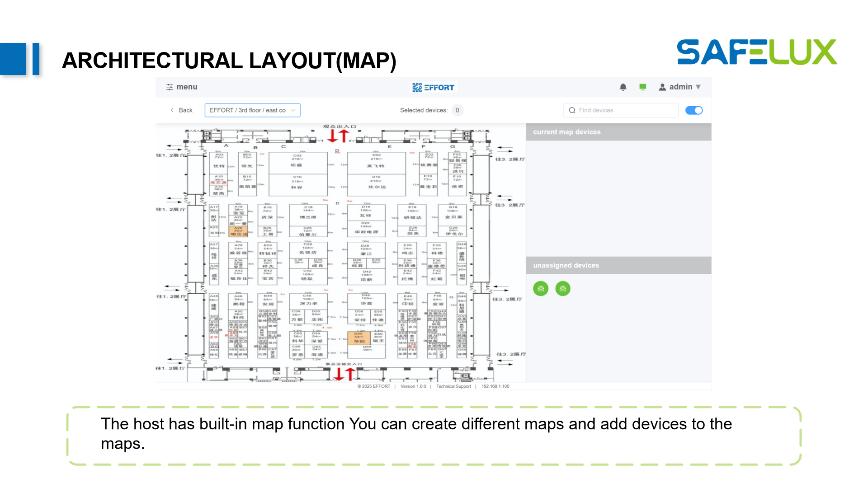Click the Selected devices count badge
Screen dimensions: 868x488
click(x=458, y=110)
